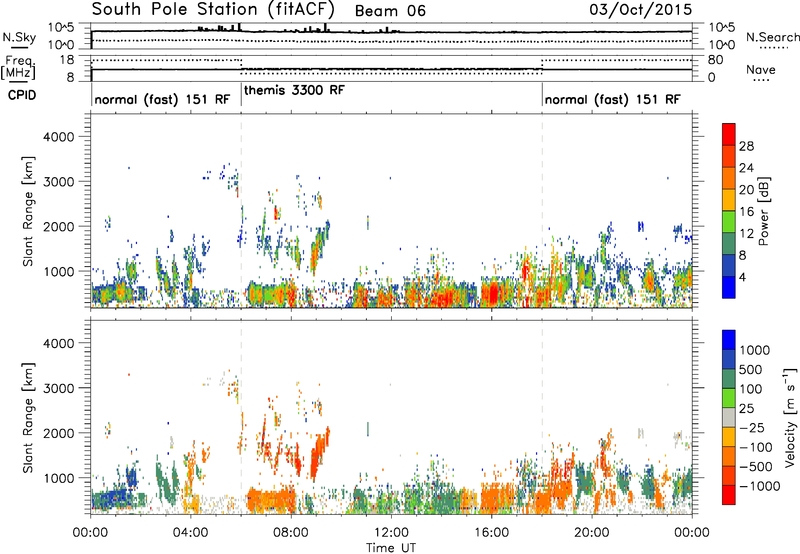Image resolution: width=800 pixels, height=554 pixels.
Task: Click the solid N.Sky legend line sample
Action: 19,47
